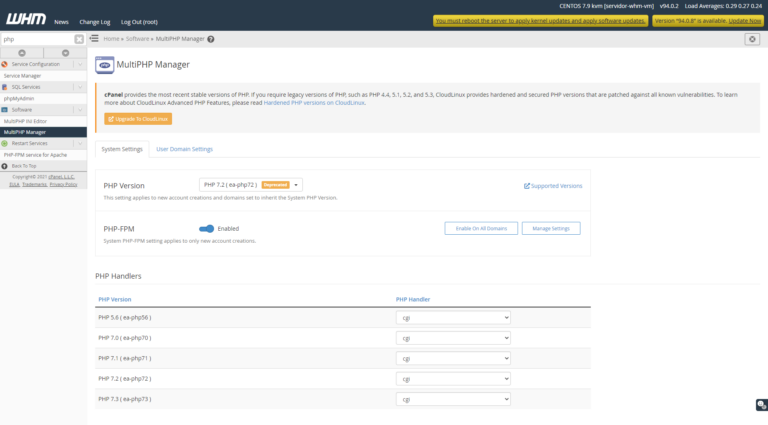Click the WHM logo
Image resolution: width=768 pixels, height=425 pixels.
[x=26, y=19]
